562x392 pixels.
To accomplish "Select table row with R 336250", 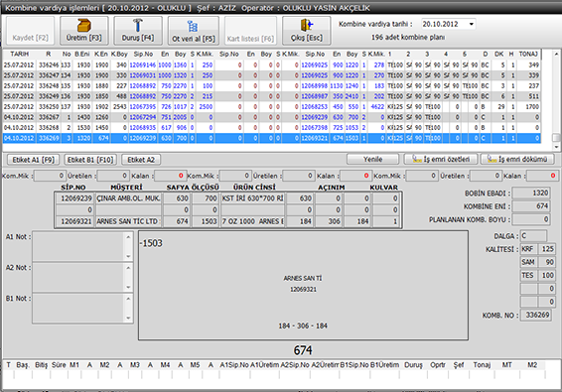I will click(272, 107).
